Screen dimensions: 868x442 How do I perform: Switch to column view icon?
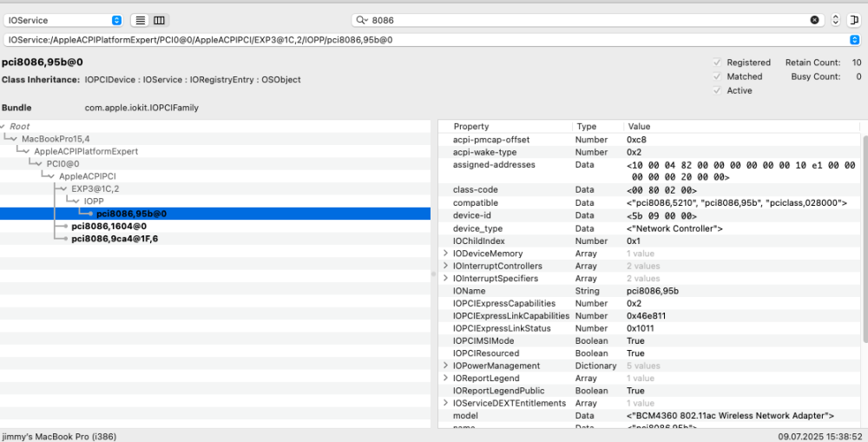(160, 20)
